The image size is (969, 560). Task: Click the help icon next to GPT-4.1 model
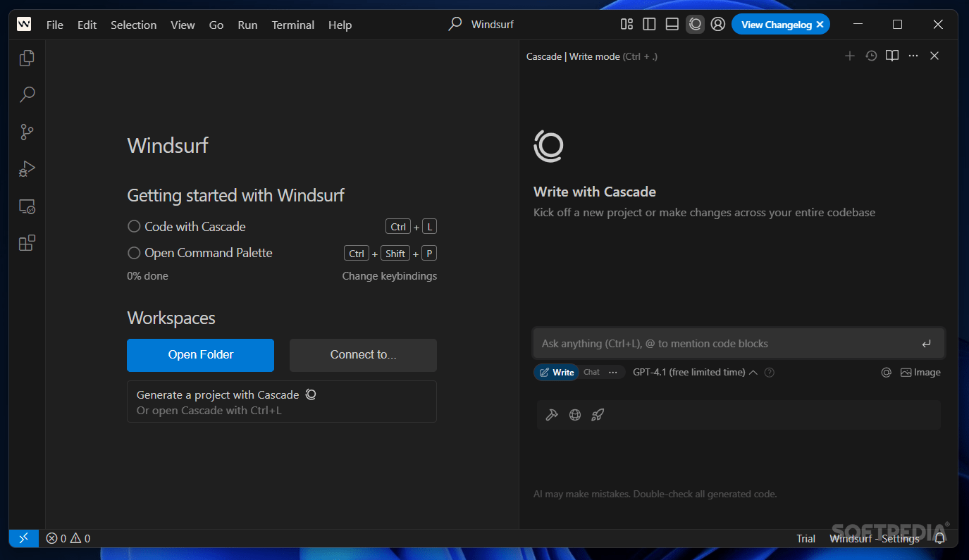pos(770,373)
